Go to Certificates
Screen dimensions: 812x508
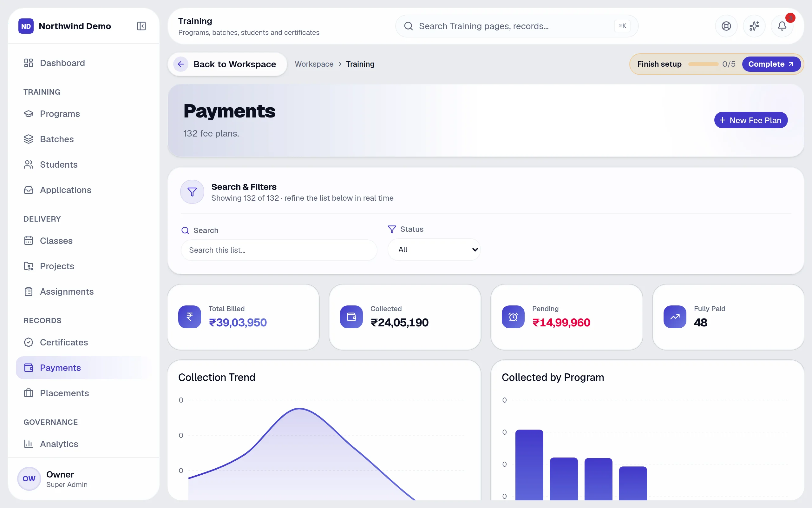click(83, 342)
